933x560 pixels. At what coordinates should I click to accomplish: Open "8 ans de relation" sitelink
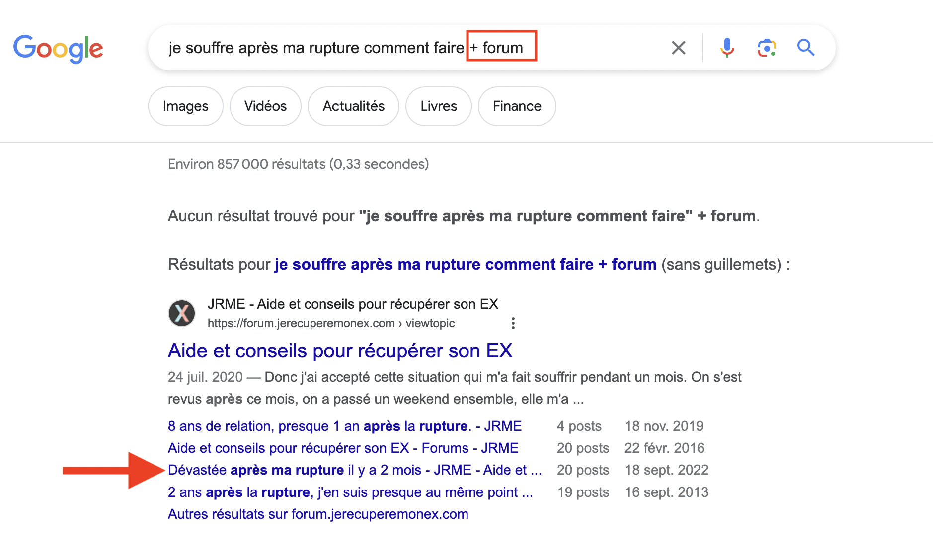(344, 426)
